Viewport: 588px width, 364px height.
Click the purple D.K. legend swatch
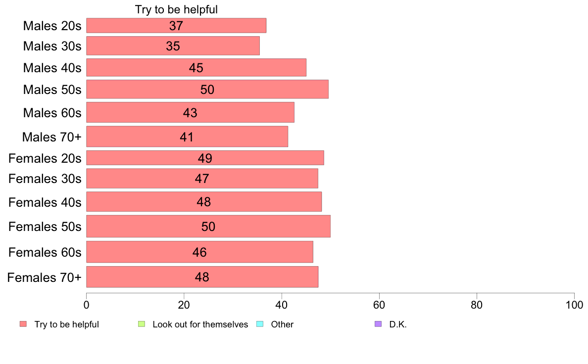pos(378,324)
